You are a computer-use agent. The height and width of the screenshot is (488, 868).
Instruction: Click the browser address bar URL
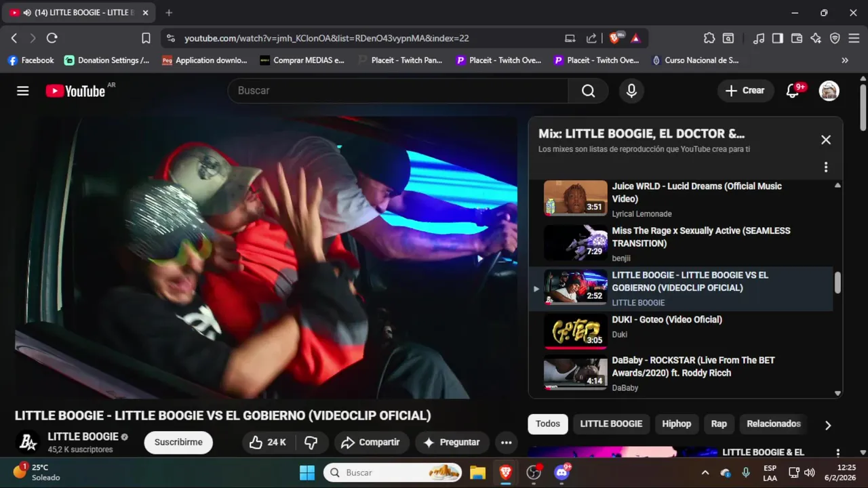326,39
